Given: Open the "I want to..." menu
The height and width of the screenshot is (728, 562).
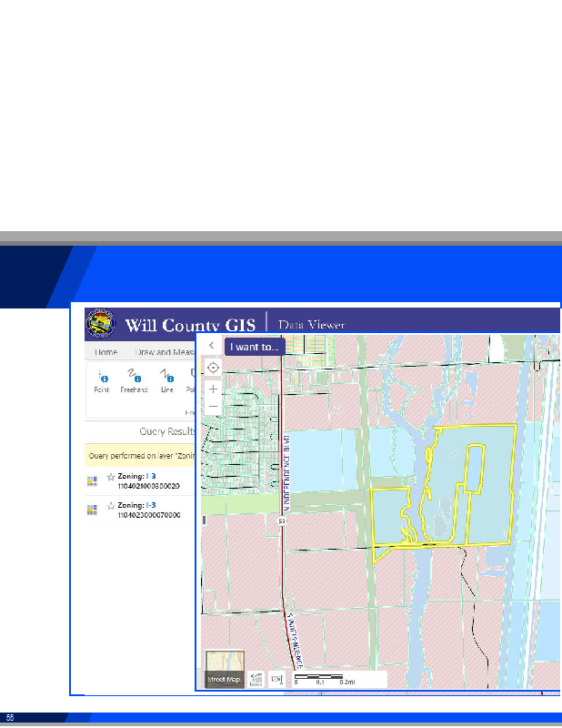Looking at the screenshot, I should [255, 347].
